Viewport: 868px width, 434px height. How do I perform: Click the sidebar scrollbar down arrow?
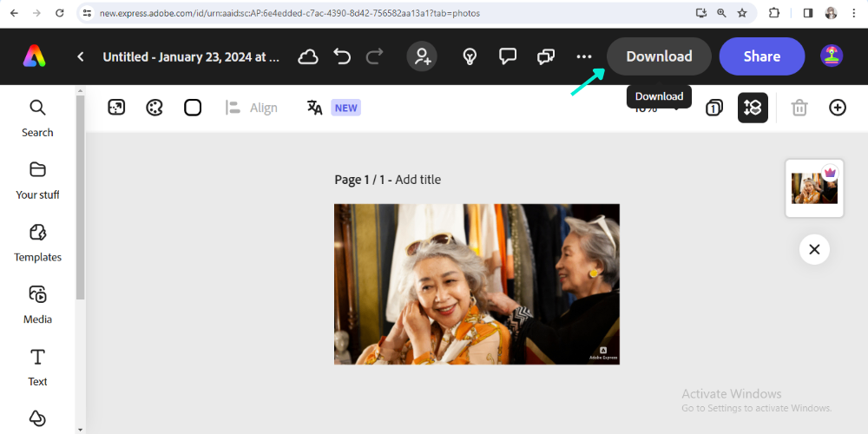80,429
